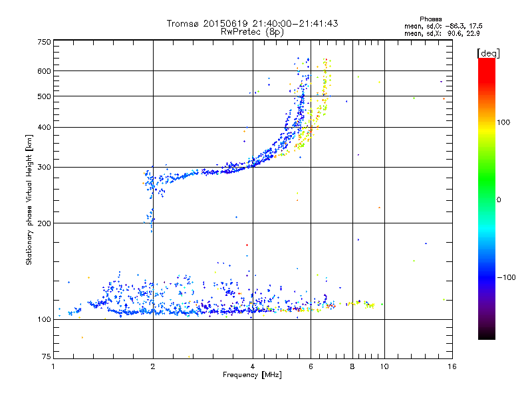Click the 'Frequency [MHz]' axis label

pyautogui.click(x=252, y=375)
